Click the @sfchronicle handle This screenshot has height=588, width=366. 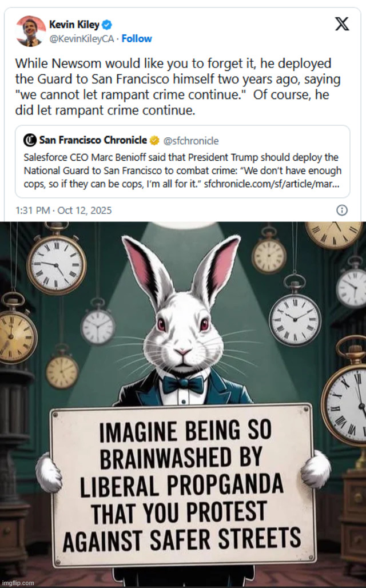tap(191, 141)
